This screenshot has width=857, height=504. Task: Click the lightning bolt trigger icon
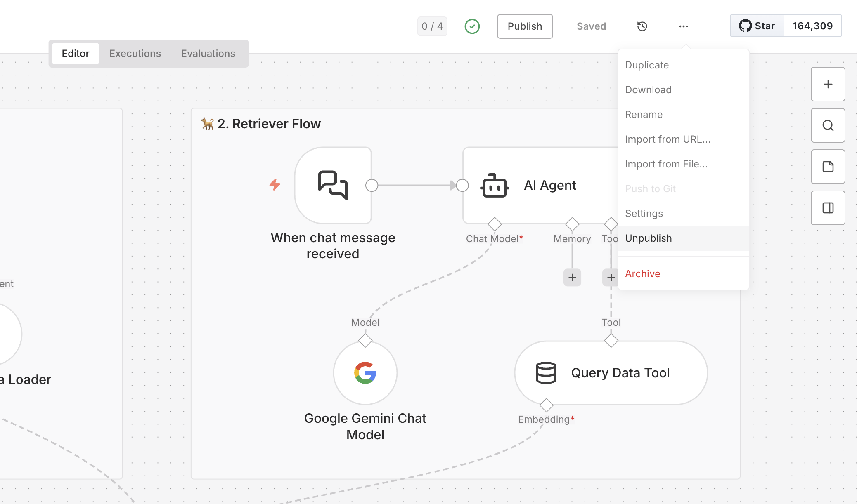point(275,185)
